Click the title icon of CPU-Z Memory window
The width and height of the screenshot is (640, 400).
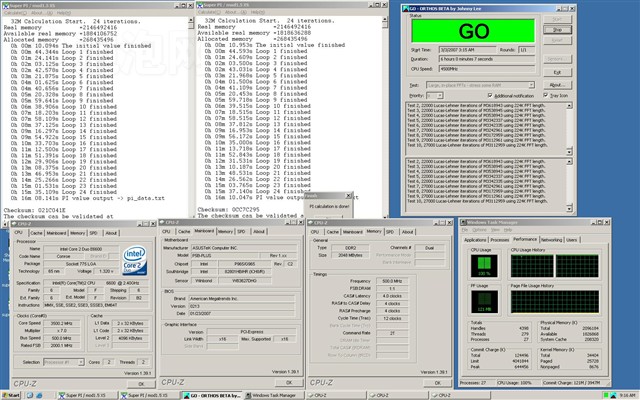click(311, 222)
